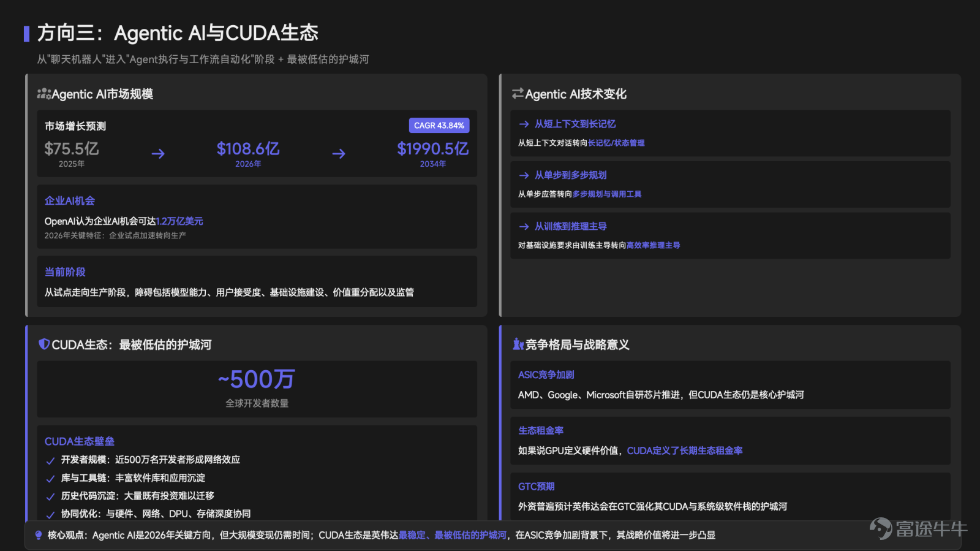Click the arrow icon before 从训练到推理主导

tap(524, 226)
